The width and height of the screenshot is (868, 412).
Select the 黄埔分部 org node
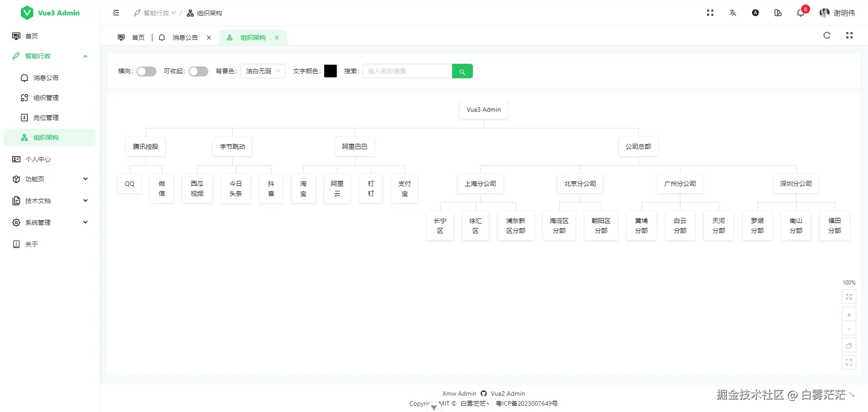click(642, 226)
